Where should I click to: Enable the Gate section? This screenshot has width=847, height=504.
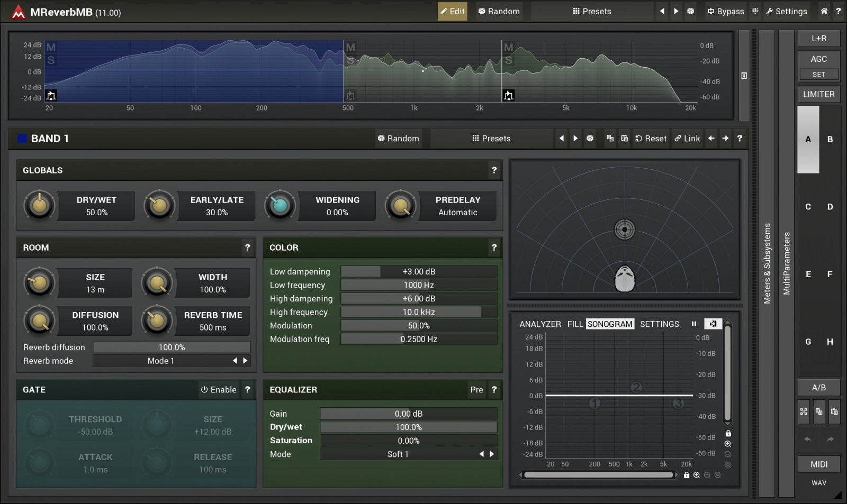coord(218,390)
